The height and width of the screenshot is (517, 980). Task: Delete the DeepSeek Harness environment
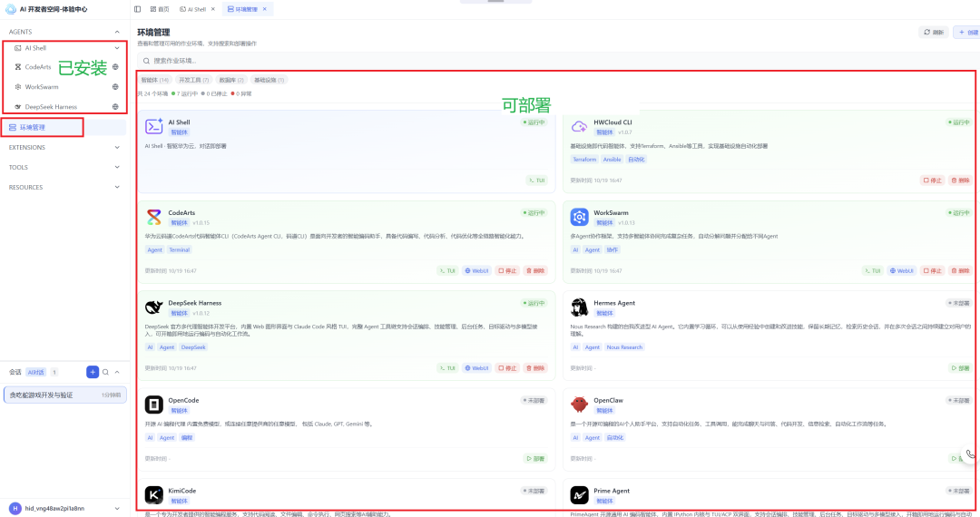click(535, 368)
